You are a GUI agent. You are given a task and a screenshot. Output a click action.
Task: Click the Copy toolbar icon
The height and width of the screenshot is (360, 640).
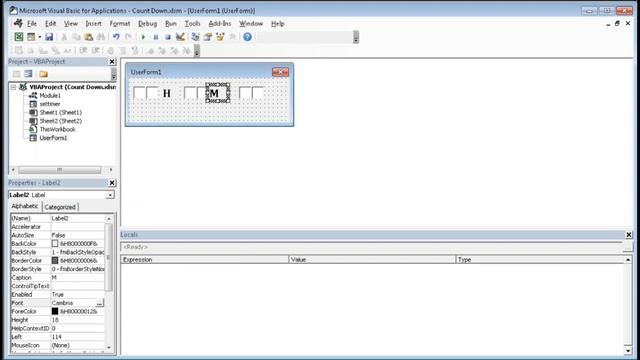[76, 37]
